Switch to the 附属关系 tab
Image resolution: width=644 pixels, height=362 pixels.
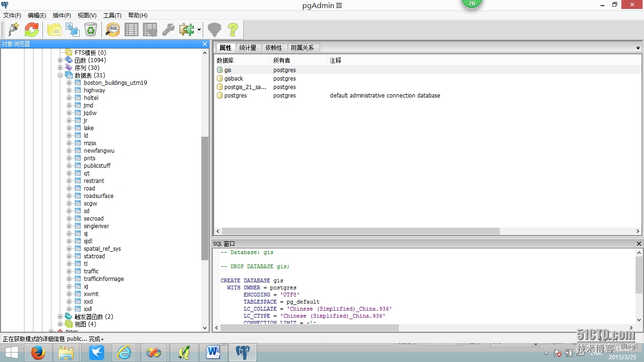tap(302, 48)
